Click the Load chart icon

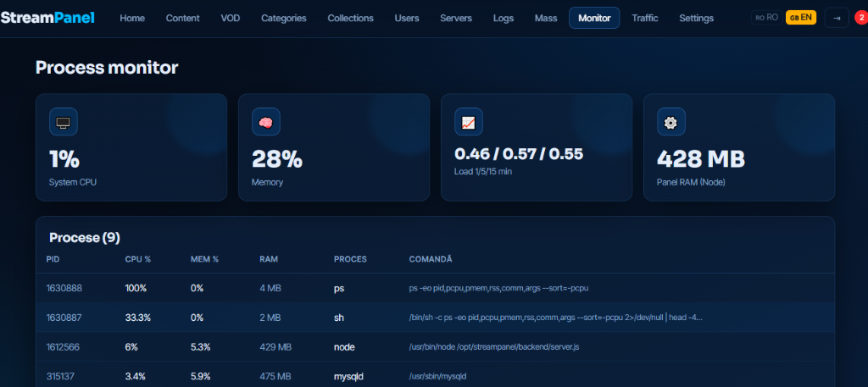tap(468, 122)
